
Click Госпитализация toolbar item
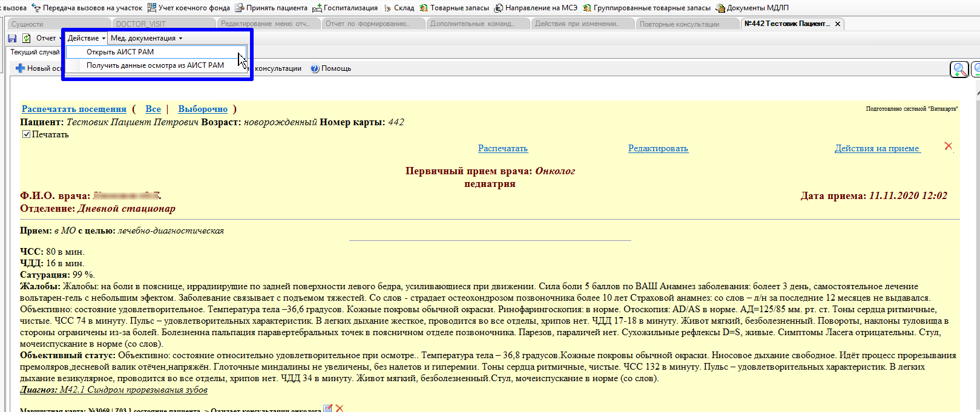tap(345, 8)
